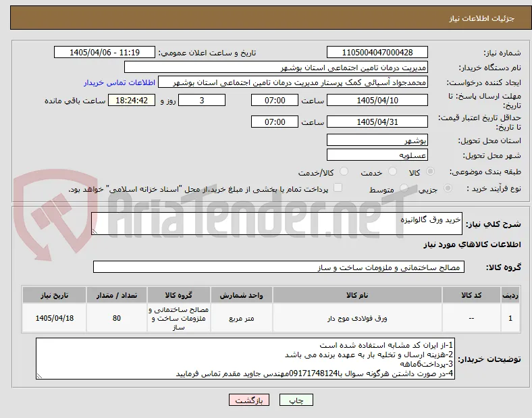Image resolution: width=532 pixels, height=418 pixels.
Task: Click the unit cell متر مربع
Action: click(241, 318)
